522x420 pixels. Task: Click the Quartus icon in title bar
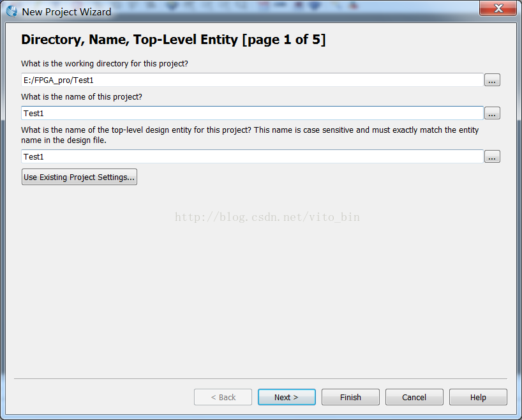11,11
